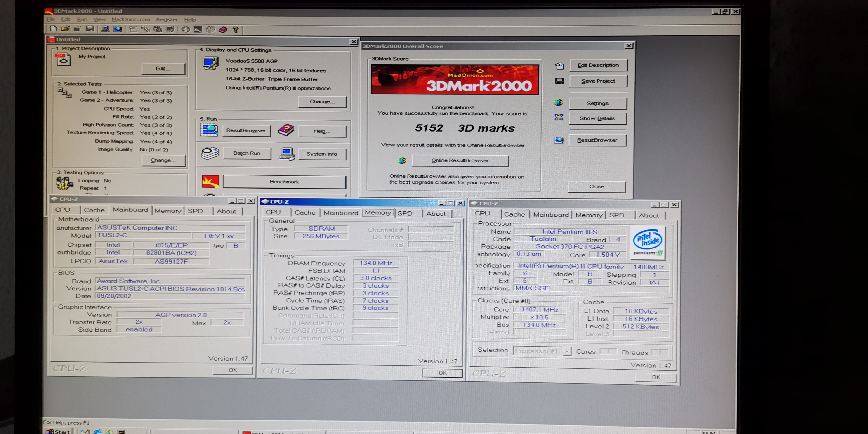Click the New project toolbar icon
Image resolution: width=868 pixels, height=434 pixels.
tap(53, 29)
